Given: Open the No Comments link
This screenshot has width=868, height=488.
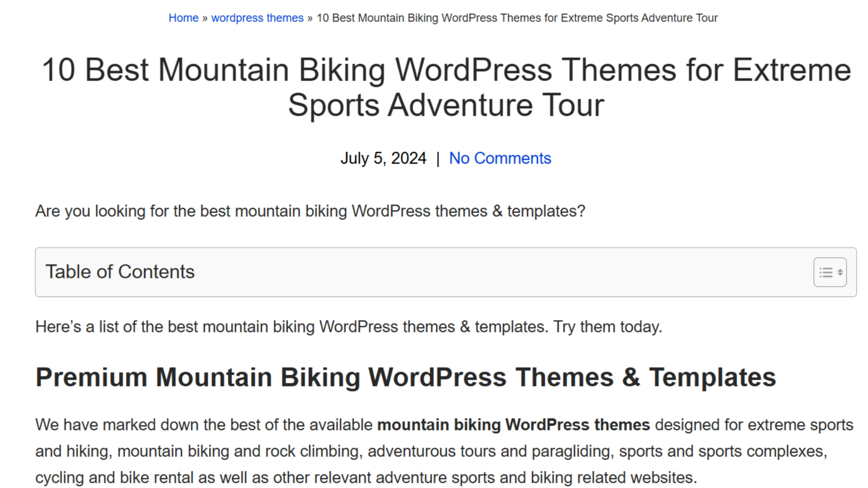Looking at the screenshot, I should (x=500, y=158).
